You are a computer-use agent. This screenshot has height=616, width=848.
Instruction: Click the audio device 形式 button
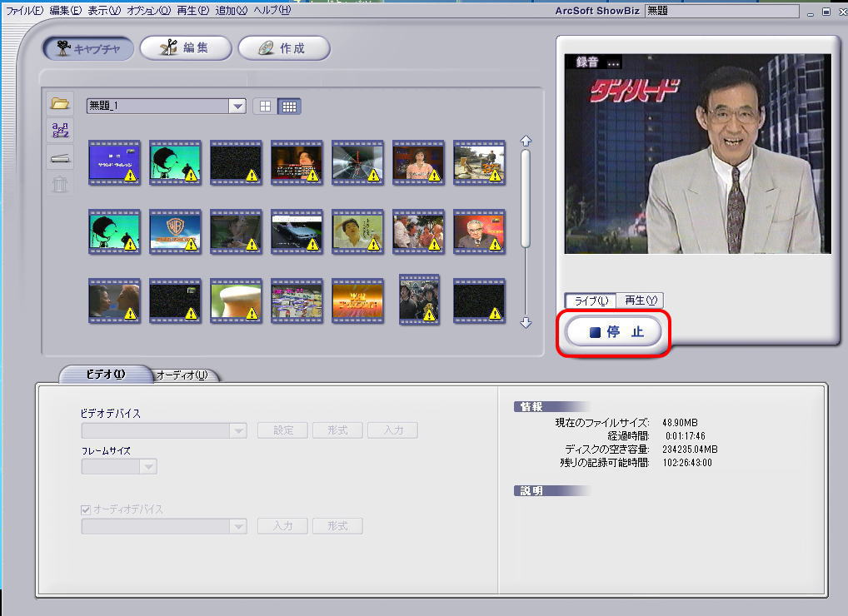click(337, 526)
